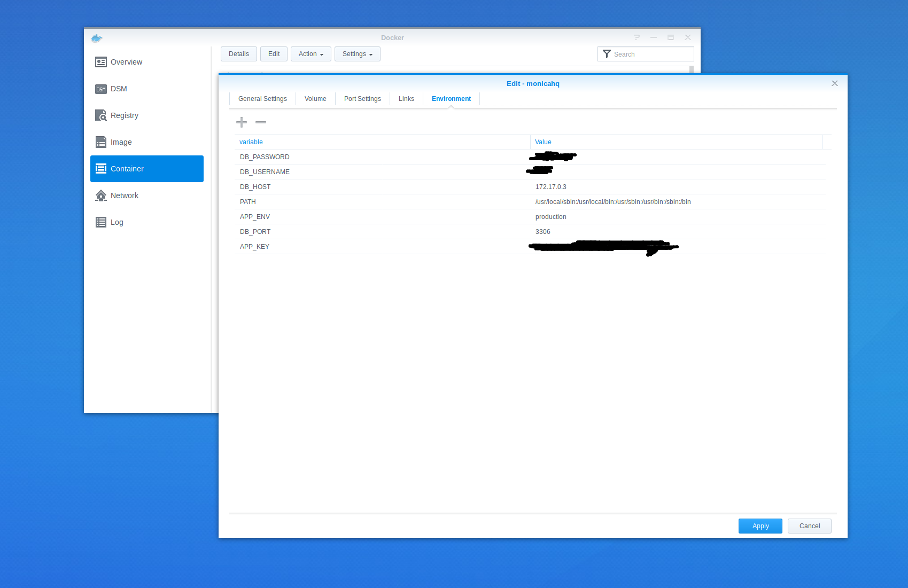Screen dimensions: 908x588
Task: Select the PATH variable name
Action: tap(247, 202)
